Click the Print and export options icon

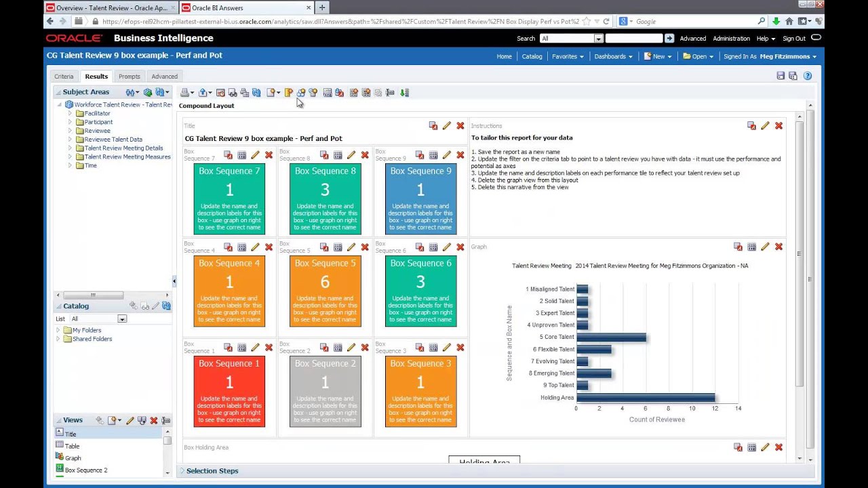(x=244, y=92)
